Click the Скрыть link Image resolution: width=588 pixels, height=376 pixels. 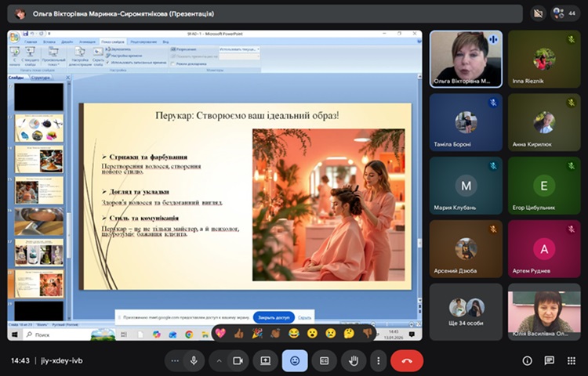coord(305,317)
